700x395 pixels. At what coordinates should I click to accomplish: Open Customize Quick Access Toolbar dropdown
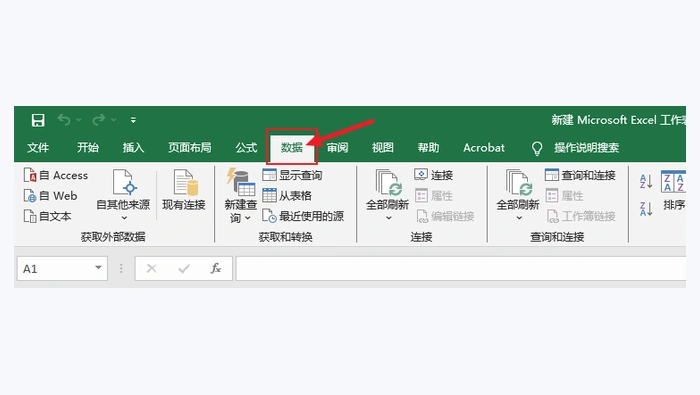[133, 120]
